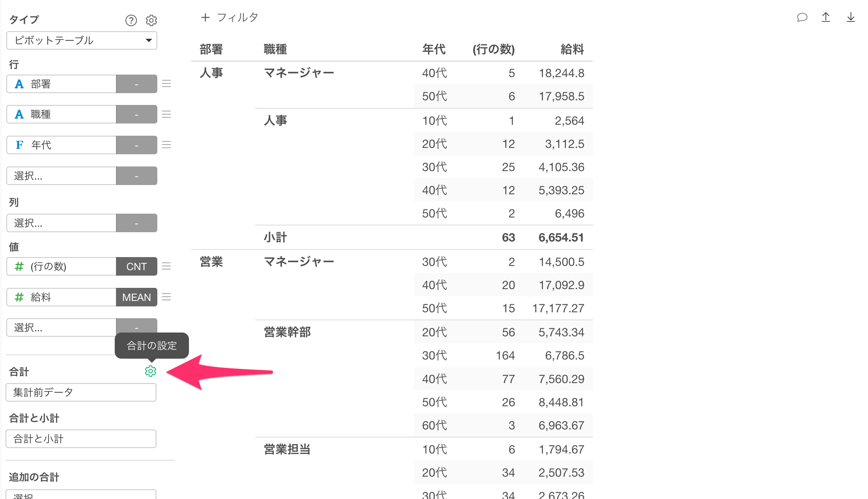Click the green 合計の設定 gear icon
Viewport: 868px width, 499px height.
[x=151, y=371]
